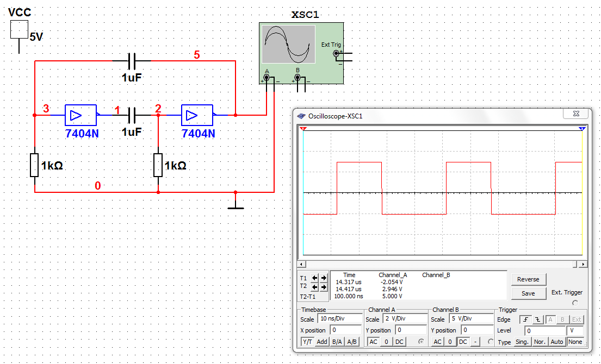Move cursor T1 right with arrow
The image size is (601, 364).
[323, 278]
